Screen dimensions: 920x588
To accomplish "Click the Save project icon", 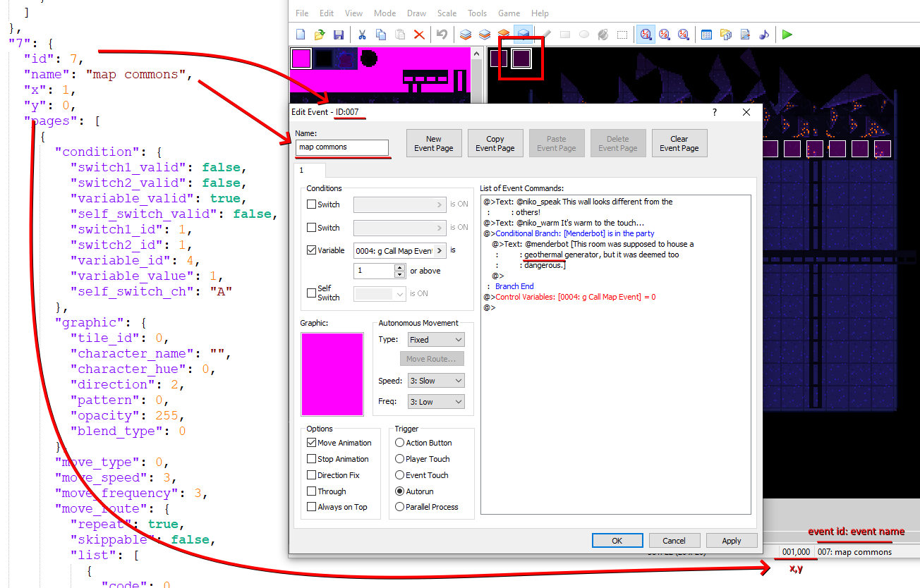I will [338, 35].
